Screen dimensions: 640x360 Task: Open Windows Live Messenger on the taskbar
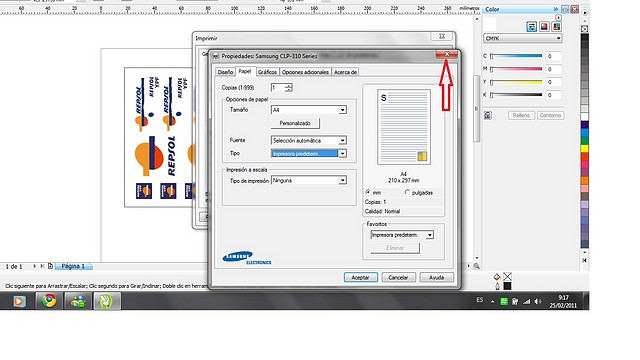click(x=78, y=302)
